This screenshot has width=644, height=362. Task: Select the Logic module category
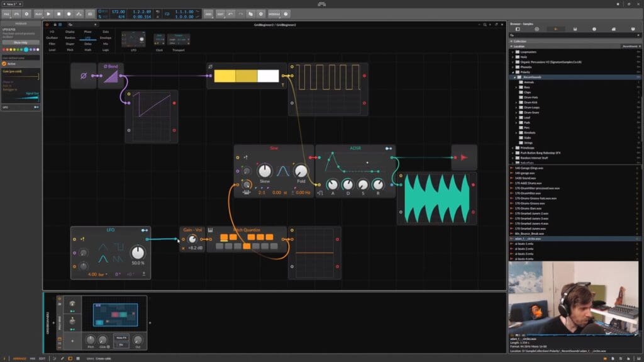[106, 50]
